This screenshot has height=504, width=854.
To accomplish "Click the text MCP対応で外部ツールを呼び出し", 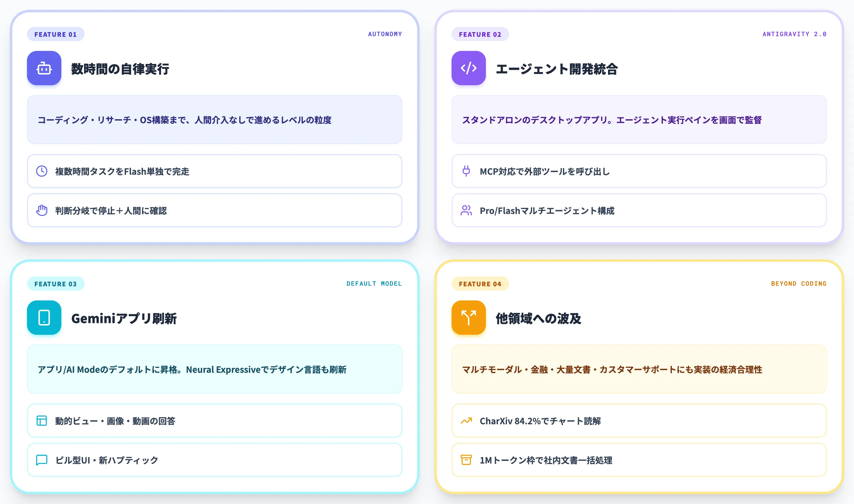I will pos(545,171).
